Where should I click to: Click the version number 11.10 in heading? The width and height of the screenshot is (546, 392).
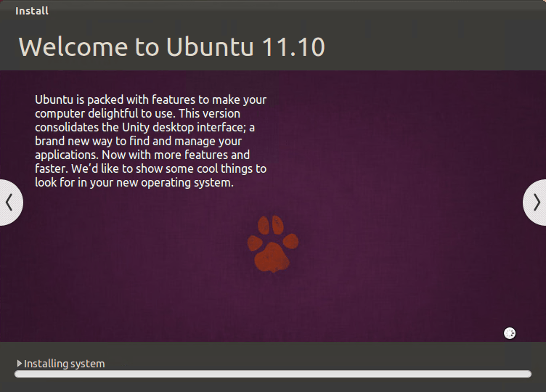pyautogui.click(x=293, y=46)
